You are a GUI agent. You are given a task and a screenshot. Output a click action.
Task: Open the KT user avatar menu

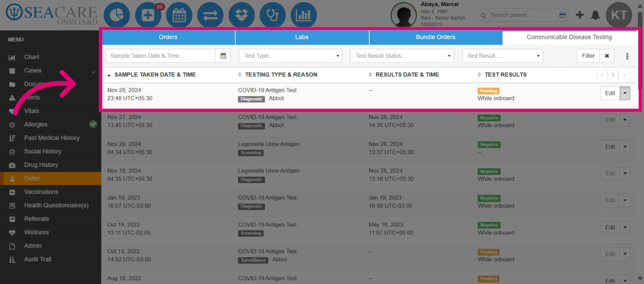pos(619,15)
